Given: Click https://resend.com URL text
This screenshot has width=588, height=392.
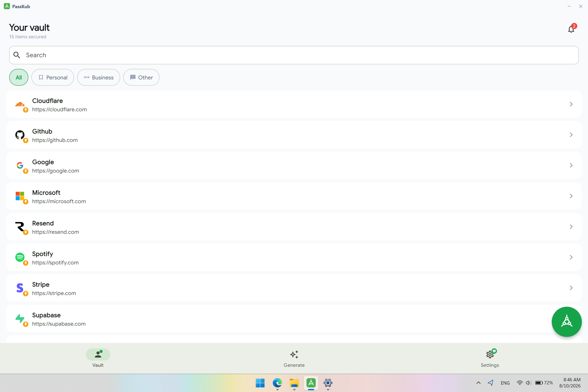Looking at the screenshot, I should coord(56,232).
